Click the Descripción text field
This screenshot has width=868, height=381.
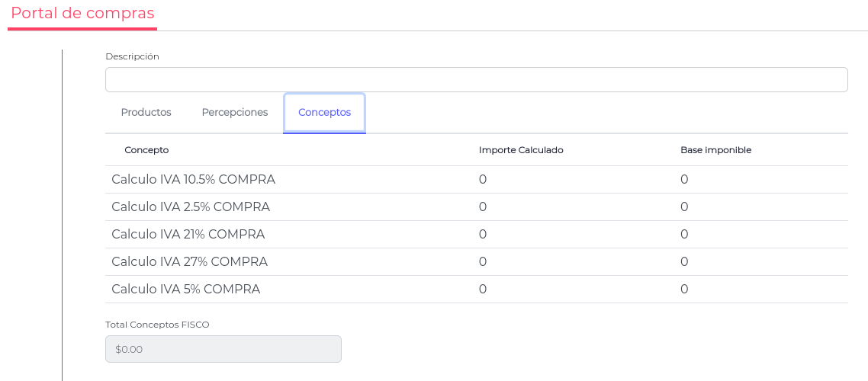tap(476, 80)
